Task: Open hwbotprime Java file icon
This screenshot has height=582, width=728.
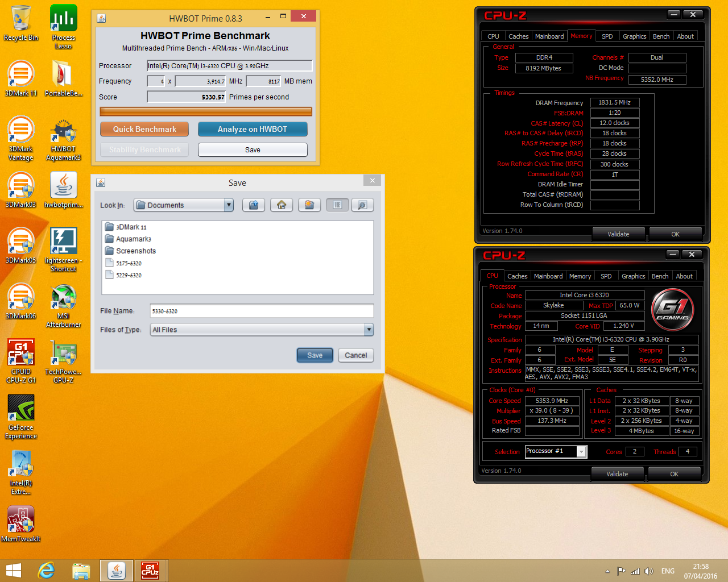Action: 64,190
